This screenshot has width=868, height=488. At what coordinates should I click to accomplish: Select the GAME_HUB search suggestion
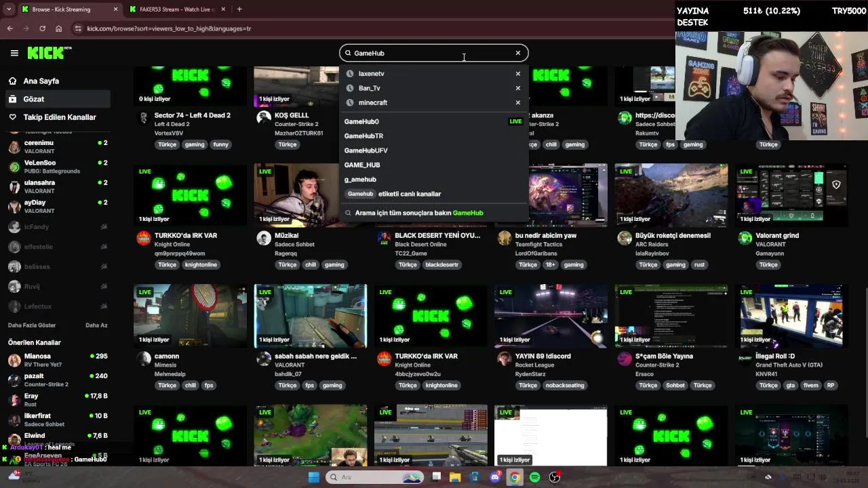[433, 165]
